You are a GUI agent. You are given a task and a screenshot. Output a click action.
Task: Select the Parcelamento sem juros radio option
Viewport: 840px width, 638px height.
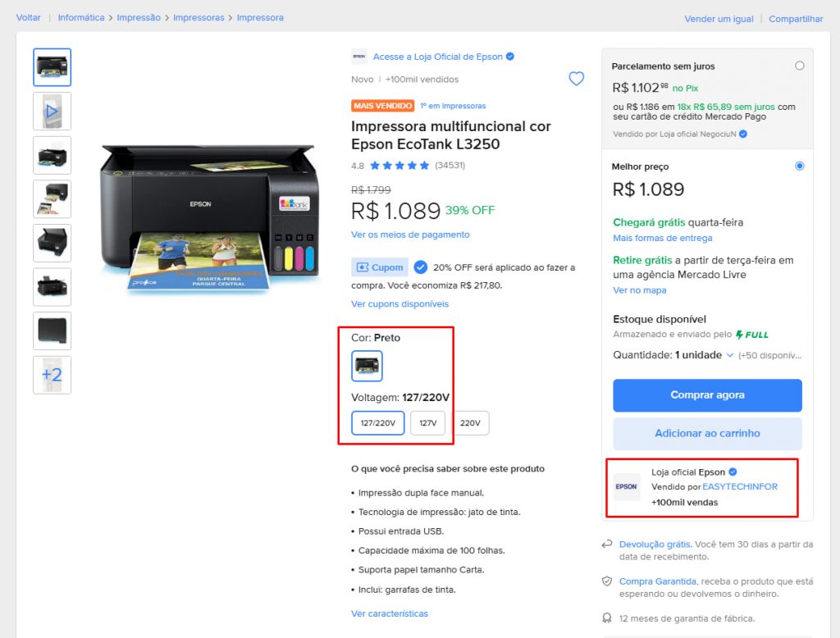(800, 66)
